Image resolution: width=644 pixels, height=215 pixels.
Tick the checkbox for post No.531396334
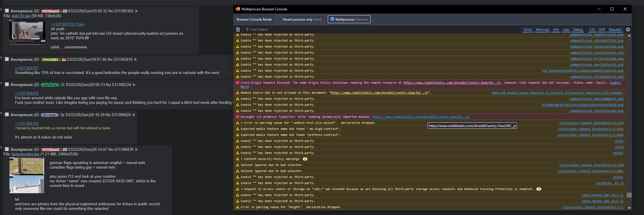tap(7, 85)
